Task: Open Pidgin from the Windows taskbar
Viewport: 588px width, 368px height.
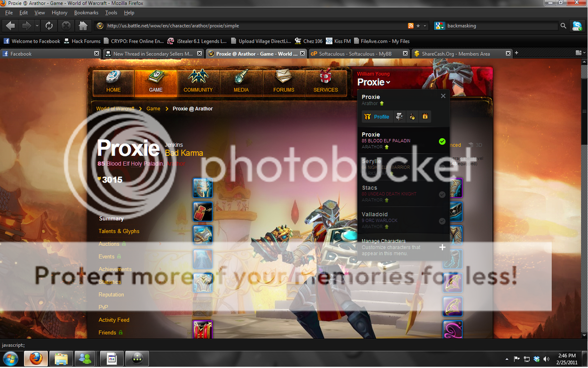Action: click(x=137, y=358)
